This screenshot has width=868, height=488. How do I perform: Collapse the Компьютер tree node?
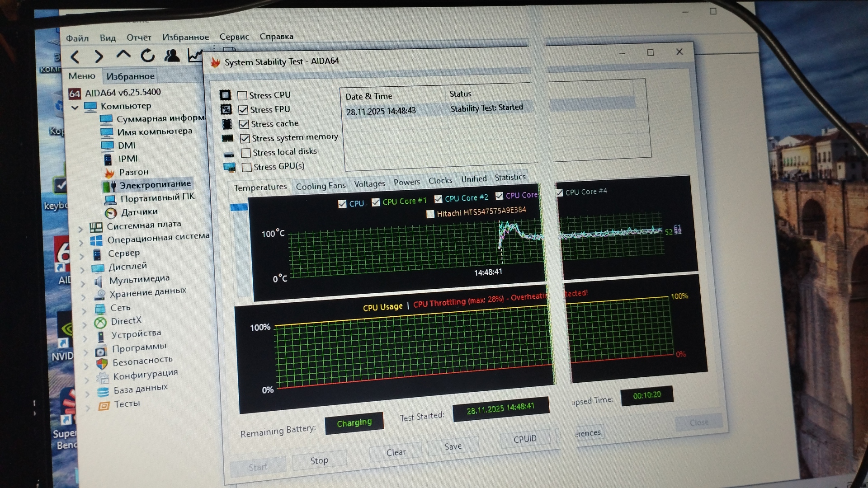(x=75, y=108)
